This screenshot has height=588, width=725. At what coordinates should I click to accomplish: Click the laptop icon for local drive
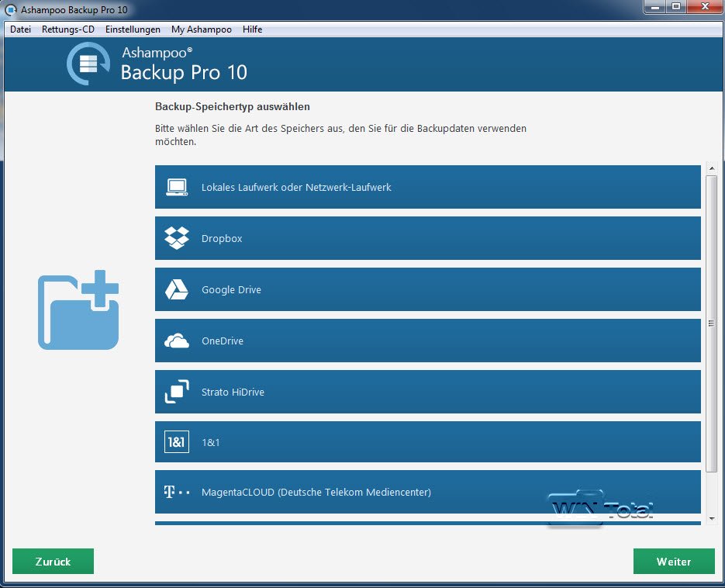click(177, 188)
